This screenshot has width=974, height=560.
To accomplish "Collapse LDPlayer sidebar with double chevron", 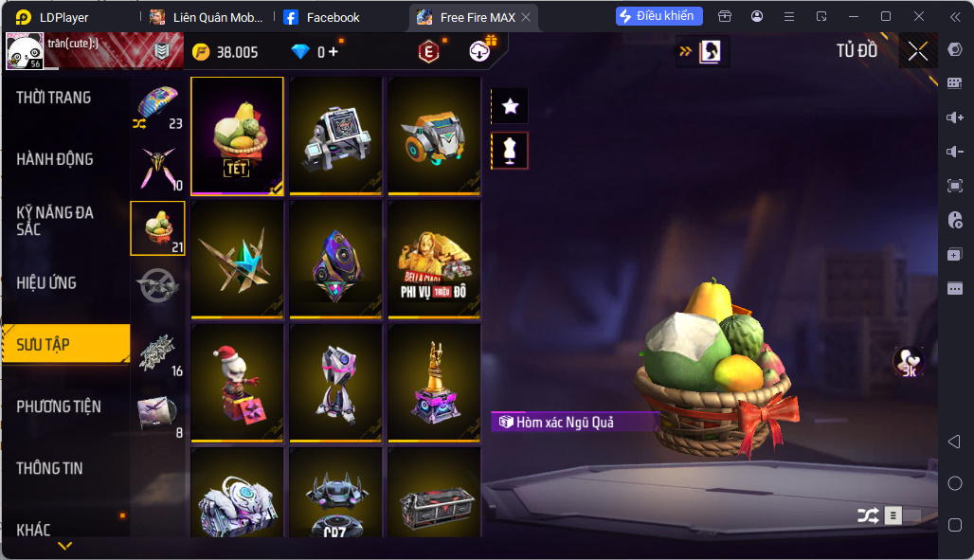I will click(955, 17).
